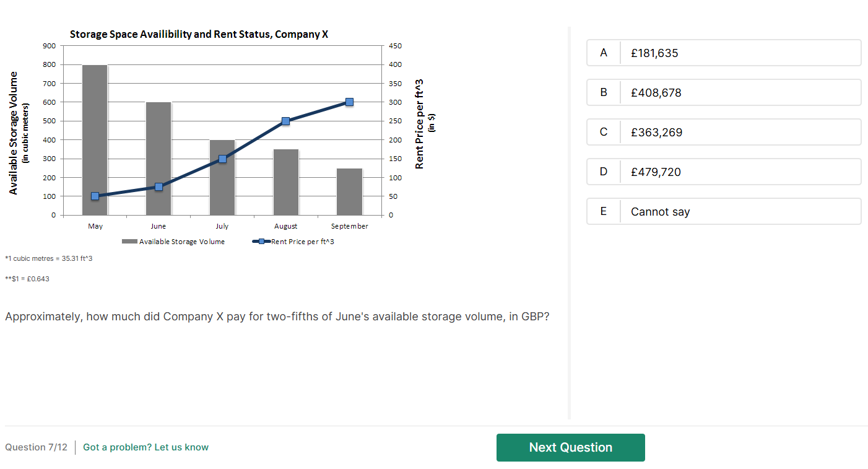This screenshot has width=868, height=469.
Task: Click the Next Question button
Action: (570, 447)
